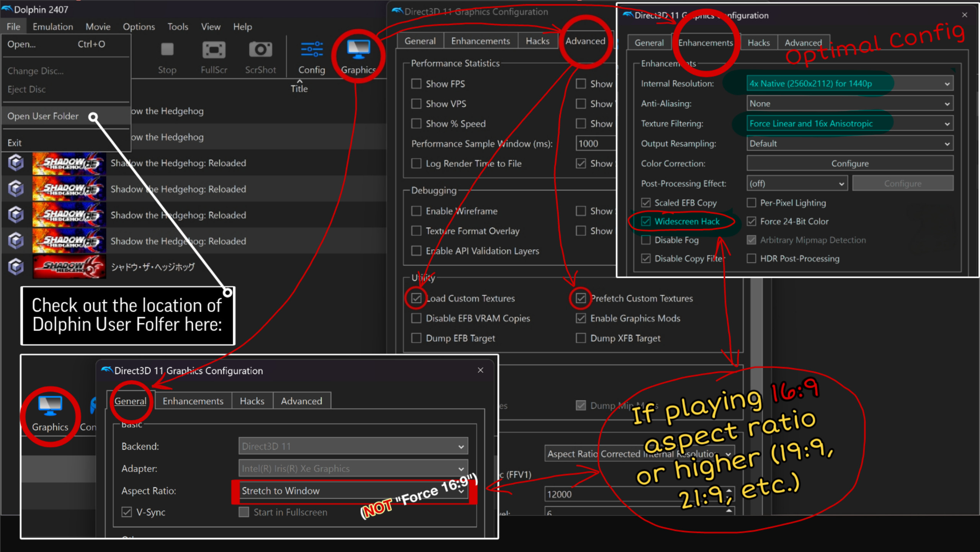Toggle the Widescreen Hack checkbox
Screen dimensions: 980x552
[646, 221]
